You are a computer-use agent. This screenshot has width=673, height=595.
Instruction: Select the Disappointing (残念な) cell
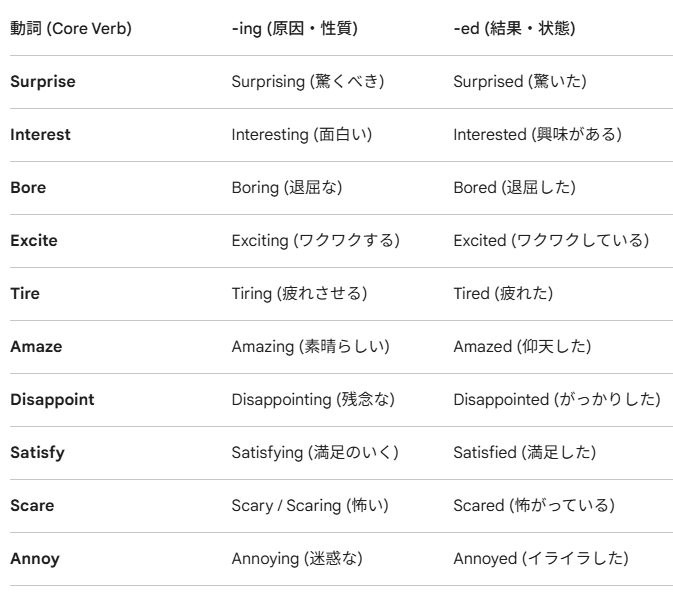tap(313, 399)
